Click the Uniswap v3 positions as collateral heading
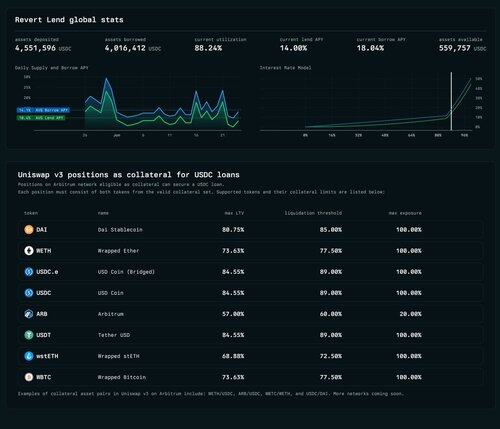This screenshot has width=500, height=429. pyautogui.click(x=129, y=175)
